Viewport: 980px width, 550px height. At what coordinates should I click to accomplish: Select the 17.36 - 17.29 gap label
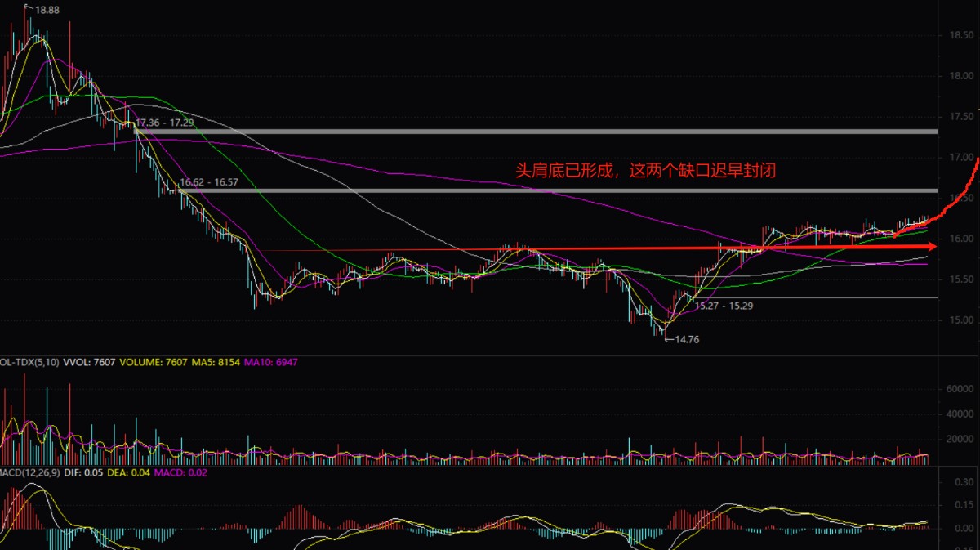(165, 123)
